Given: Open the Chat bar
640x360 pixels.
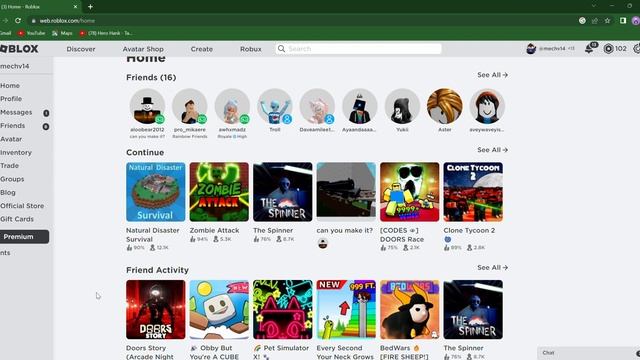Looking at the screenshot, I should point(589,353).
